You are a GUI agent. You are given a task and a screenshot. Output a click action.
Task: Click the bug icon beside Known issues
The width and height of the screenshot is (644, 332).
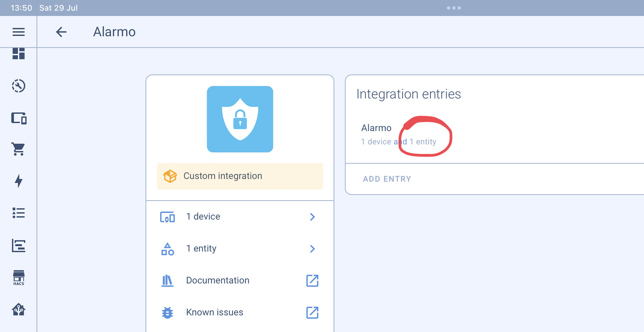pos(167,313)
